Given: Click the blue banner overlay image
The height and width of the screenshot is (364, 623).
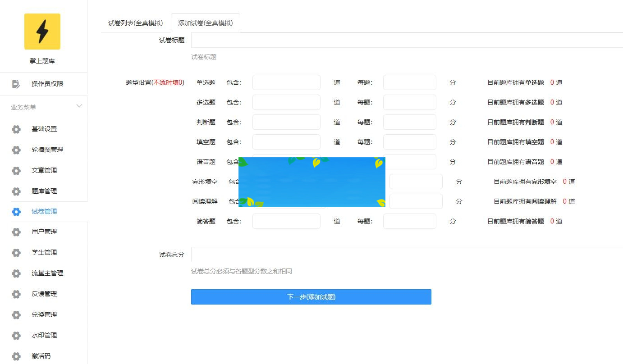Looking at the screenshot, I should tap(312, 182).
